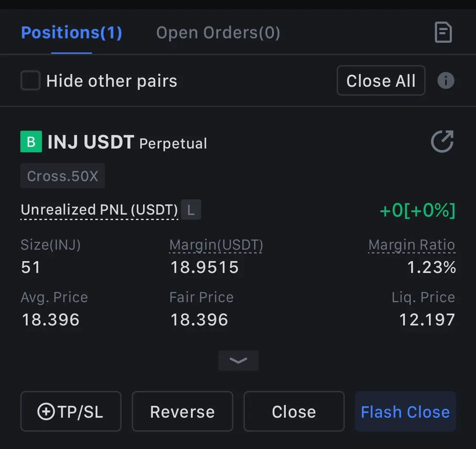
Task: Share the INJ USDT position via share icon
Action: pos(442,141)
